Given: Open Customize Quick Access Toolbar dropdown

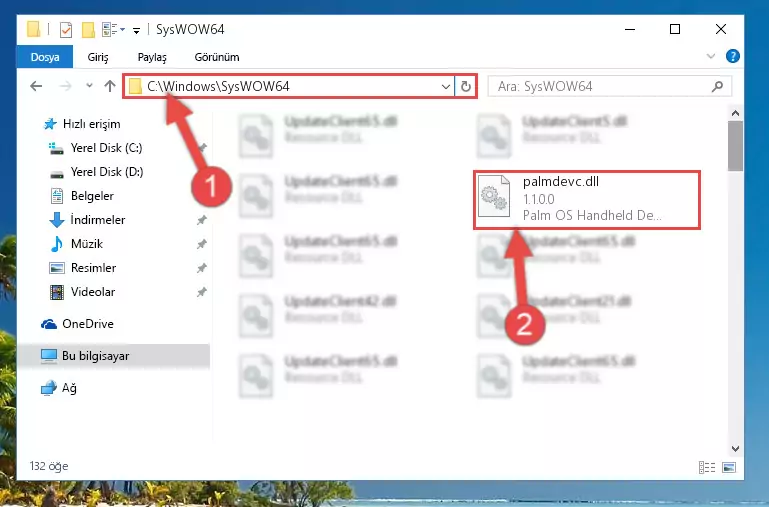Looking at the screenshot, I should pyautogui.click(x=136, y=30).
